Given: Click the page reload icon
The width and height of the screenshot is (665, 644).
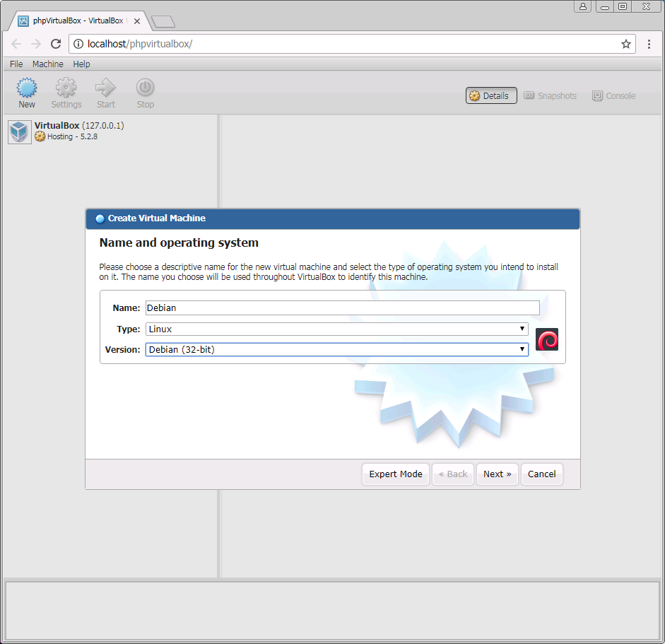Looking at the screenshot, I should 56,43.
